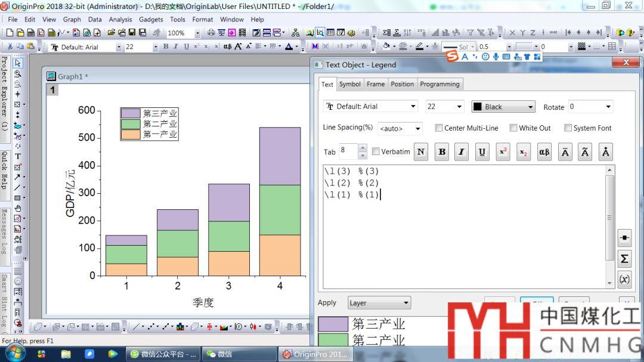Open the Graph menu
This screenshot has height=362, width=644.
pos(72,19)
